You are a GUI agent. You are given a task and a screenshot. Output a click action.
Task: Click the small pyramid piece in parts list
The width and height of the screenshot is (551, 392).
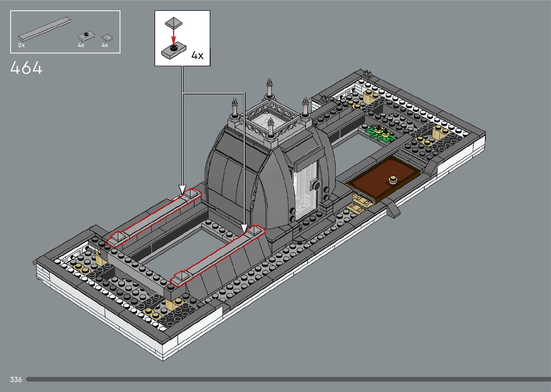[x=107, y=37]
